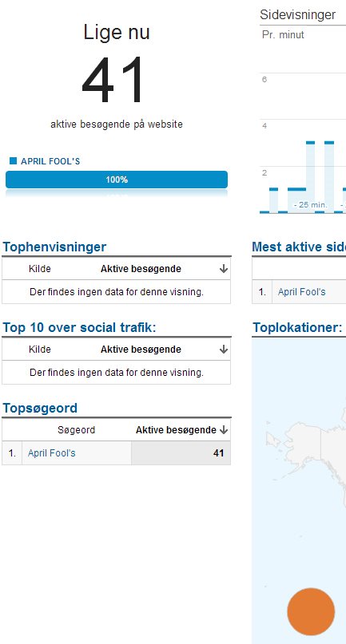Click Kilde column header in social trafik table
Screen dimensions: 346x644
(40, 350)
